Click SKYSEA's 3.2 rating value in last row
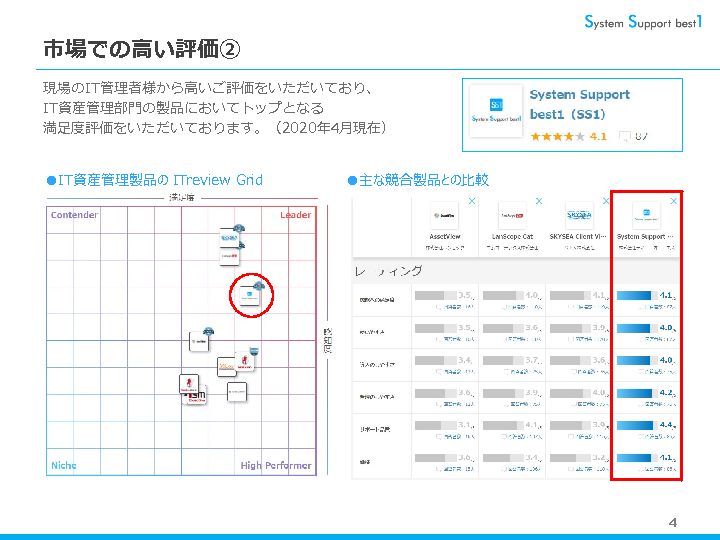 599,458
